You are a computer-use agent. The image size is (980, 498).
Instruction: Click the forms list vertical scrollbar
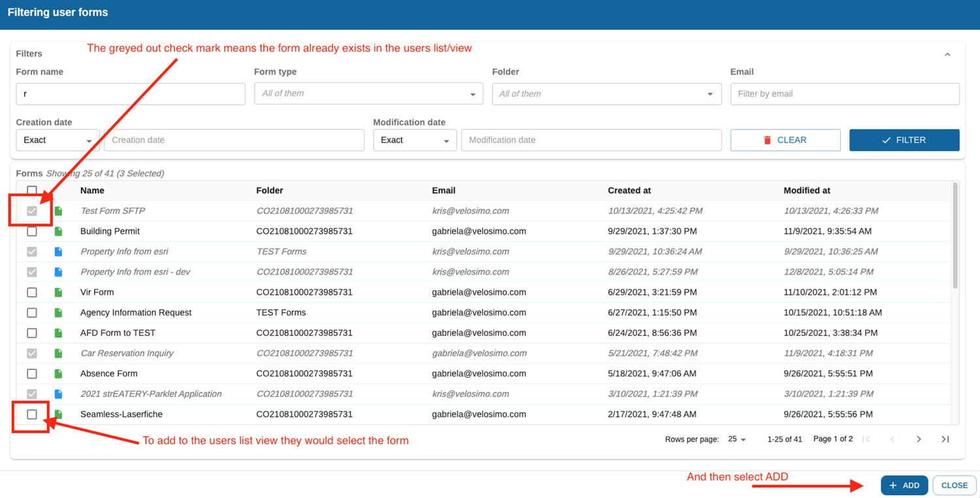(x=956, y=235)
